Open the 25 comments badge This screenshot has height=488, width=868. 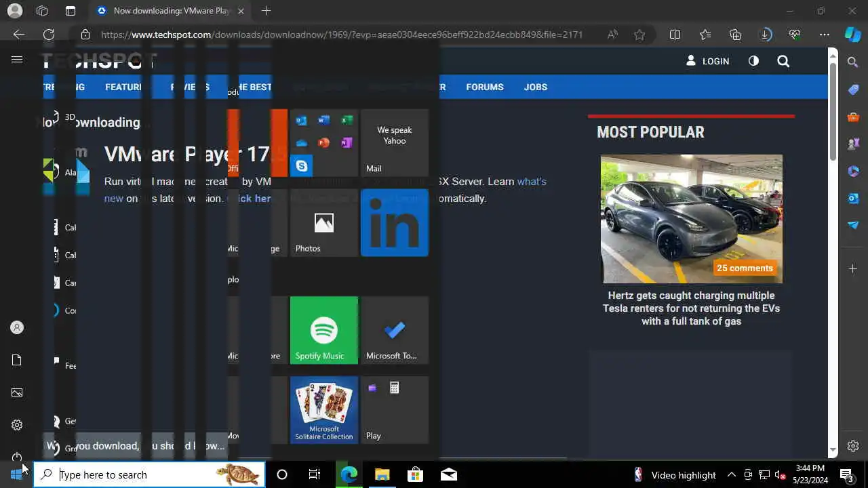point(745,268)
